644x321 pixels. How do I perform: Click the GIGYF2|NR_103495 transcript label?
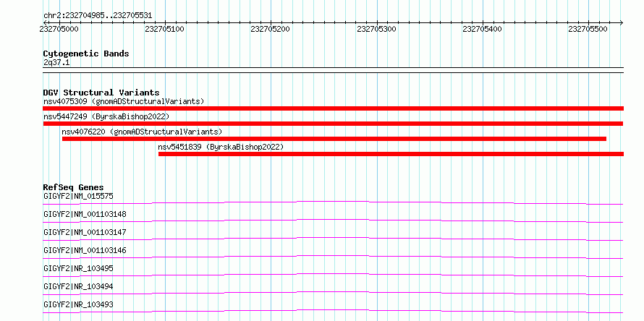78,268
